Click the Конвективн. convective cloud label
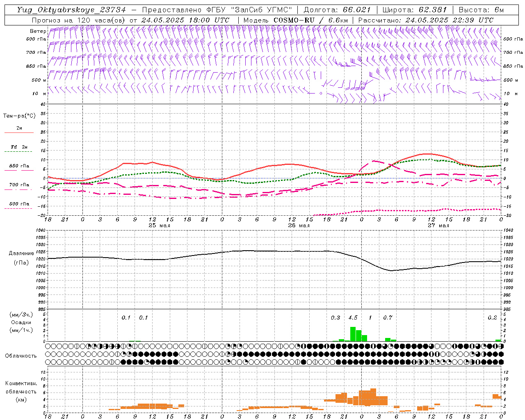The height and width of the screenshot is (420, 525). tap(21, 383)
